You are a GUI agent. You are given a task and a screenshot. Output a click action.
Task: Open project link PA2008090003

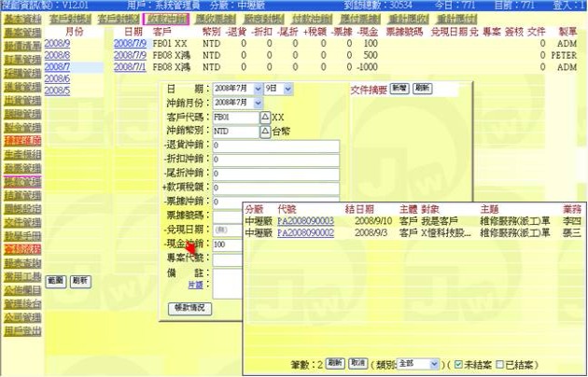pos(305,222)
